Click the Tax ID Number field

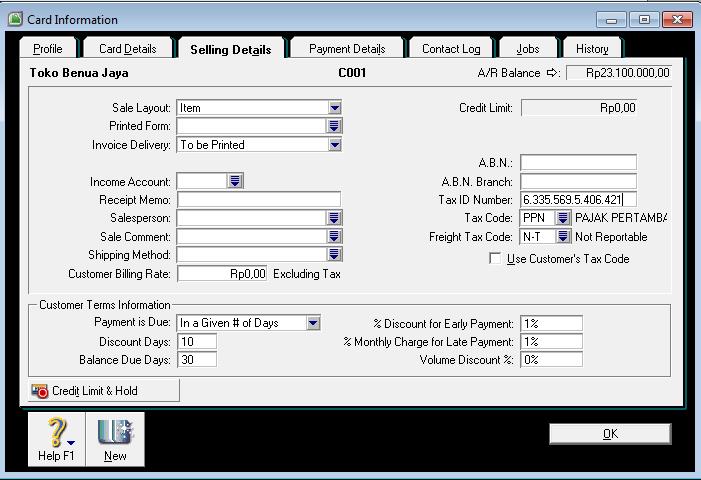(579, 199)
